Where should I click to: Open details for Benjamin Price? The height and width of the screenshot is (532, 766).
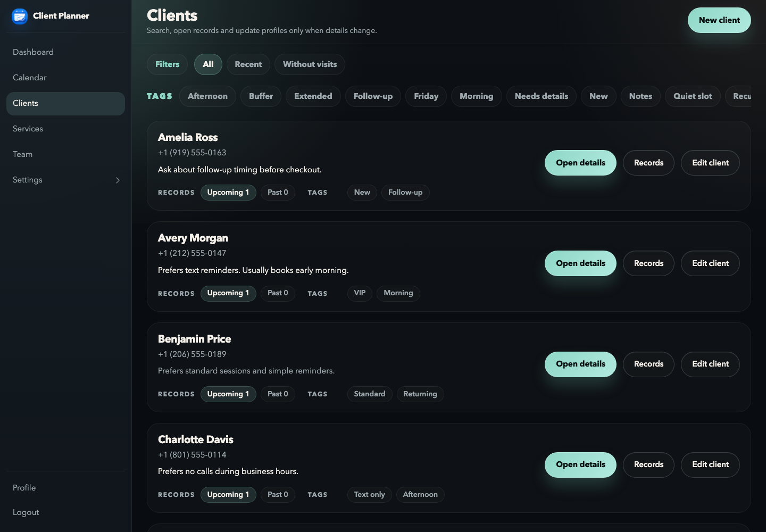580,364
